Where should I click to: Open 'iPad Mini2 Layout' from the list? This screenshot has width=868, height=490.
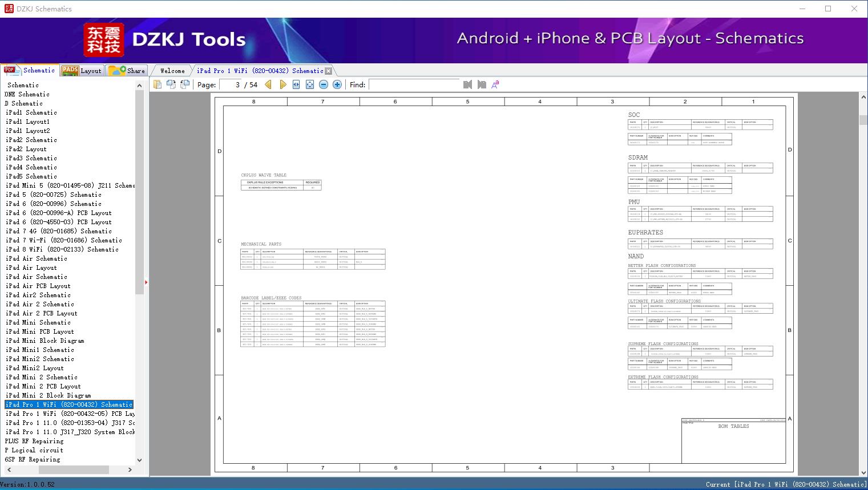(35, 368)
